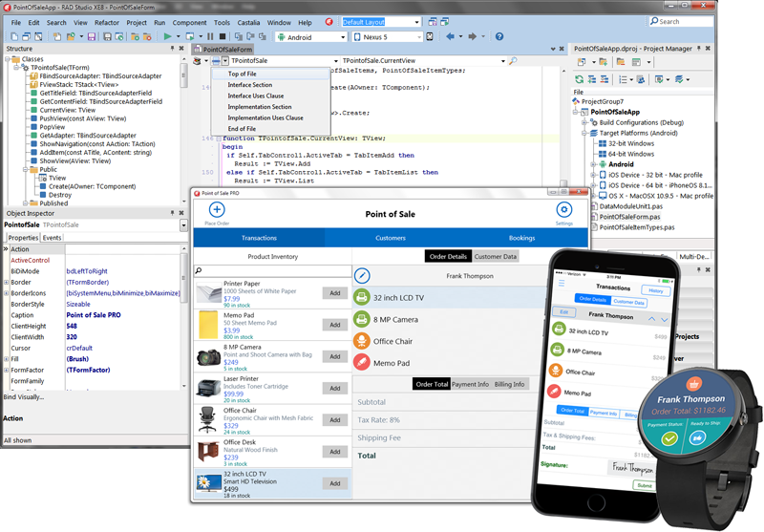Click the orange Office Chair order icon

click(362, 341)
